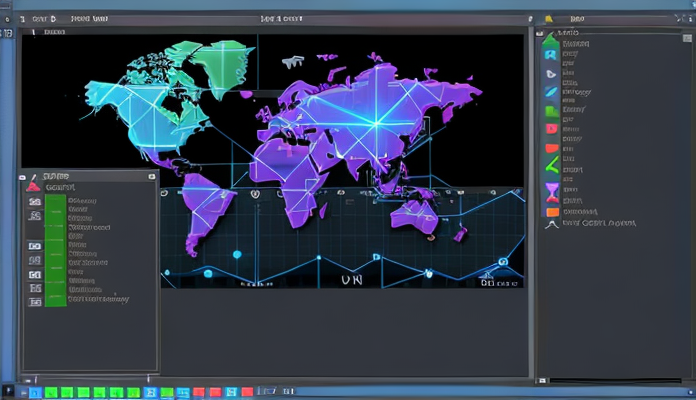This screenshot has height=400, width=696.
Task: Click the green checkmark-shaped icon in right list
Action: [550, 167]
